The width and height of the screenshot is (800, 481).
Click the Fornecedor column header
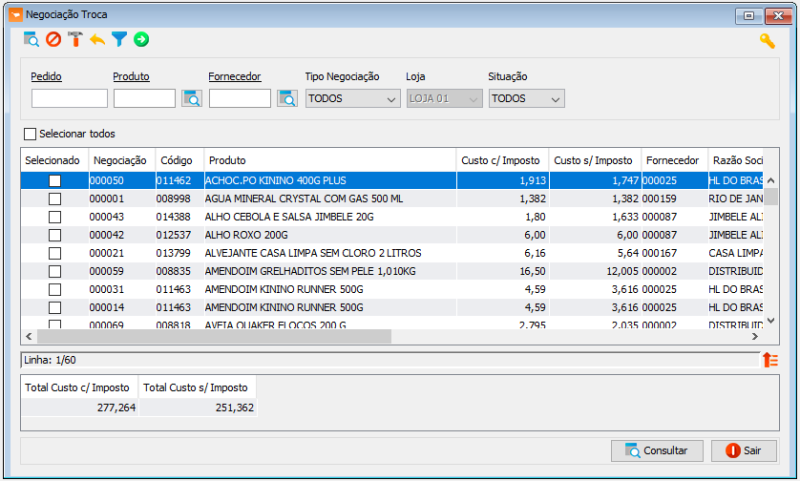coord(674,160)
